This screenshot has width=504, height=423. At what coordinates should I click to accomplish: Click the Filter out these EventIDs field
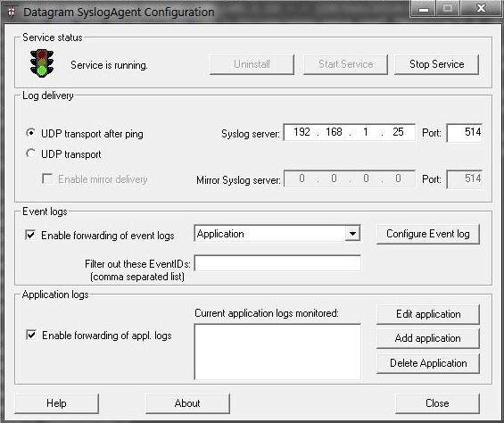pyautogui.click(x=277, y=263)
